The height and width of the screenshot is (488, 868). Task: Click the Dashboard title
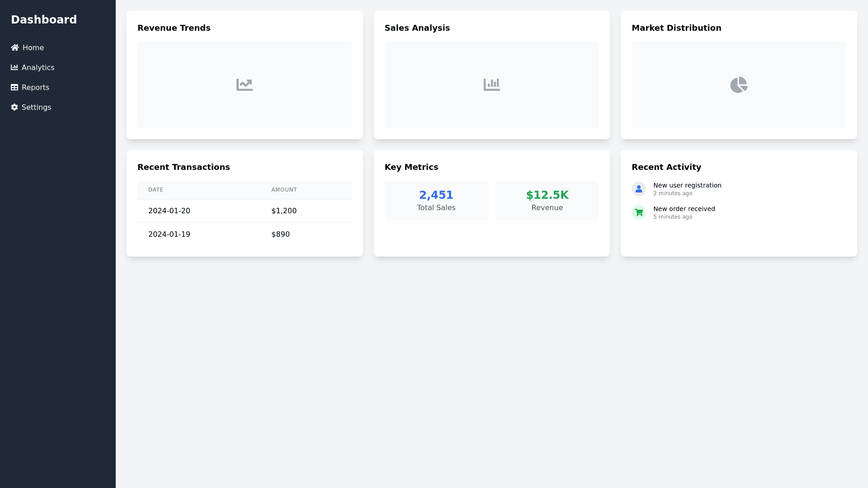(x=44, y=19)
